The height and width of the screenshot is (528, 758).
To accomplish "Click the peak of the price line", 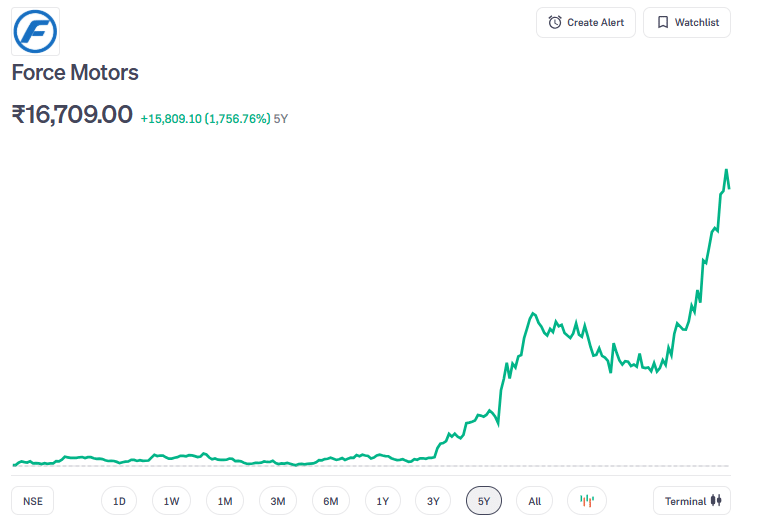I will (x=726, y=170).
